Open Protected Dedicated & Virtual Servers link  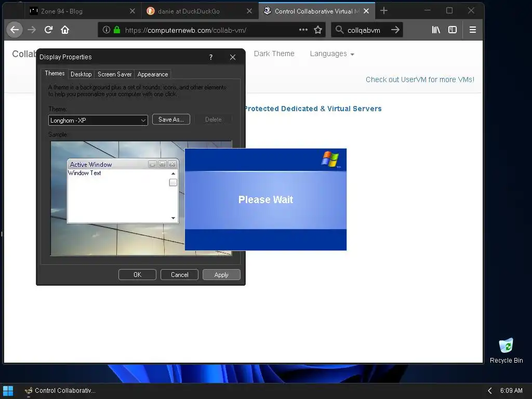(x=312, y=109)
